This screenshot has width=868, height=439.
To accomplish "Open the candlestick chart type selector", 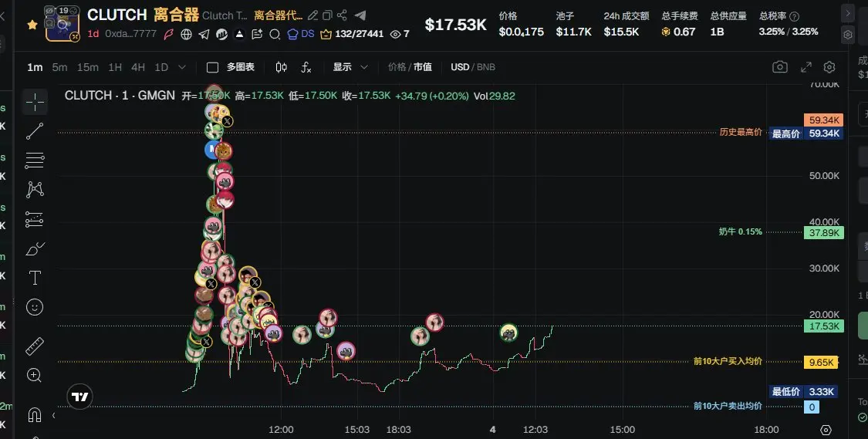I will point(281,68).
